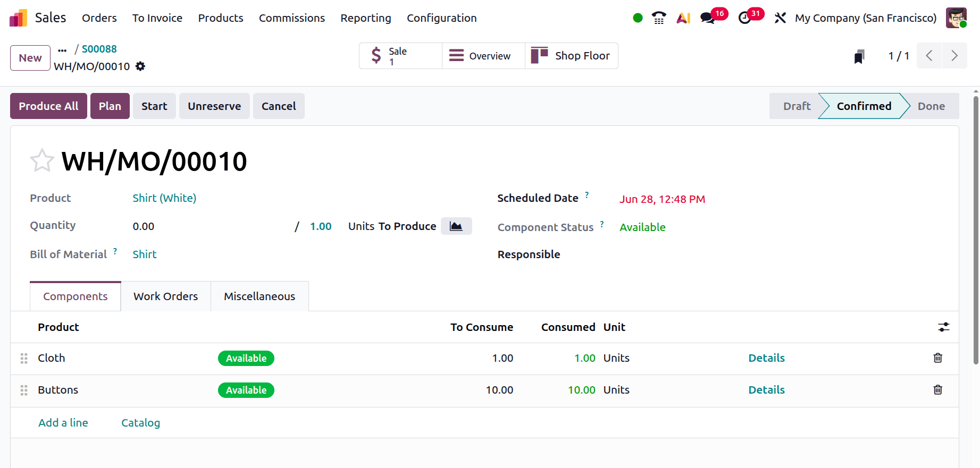Open the Overview smart button
980x468 pixels.
coord(483,56)
